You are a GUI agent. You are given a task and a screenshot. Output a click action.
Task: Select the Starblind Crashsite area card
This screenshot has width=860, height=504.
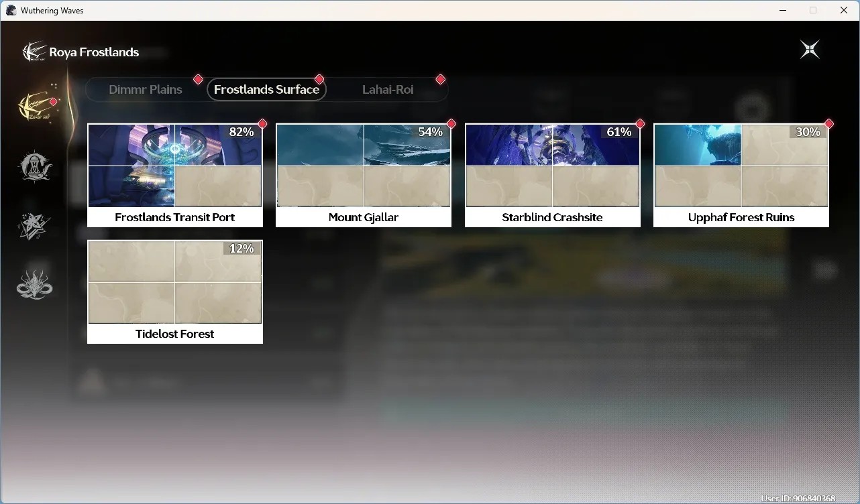tap(553, 176)
